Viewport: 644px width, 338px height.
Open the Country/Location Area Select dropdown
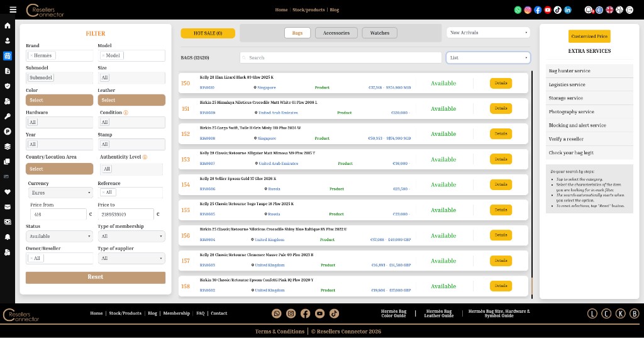60,169
